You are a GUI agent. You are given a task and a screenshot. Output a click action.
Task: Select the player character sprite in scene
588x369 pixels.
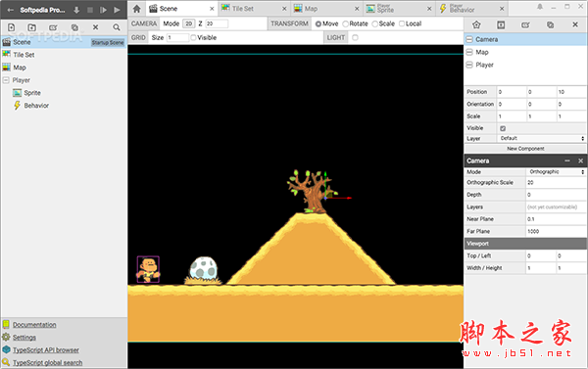pyautogui.click(x=148, y=269)
